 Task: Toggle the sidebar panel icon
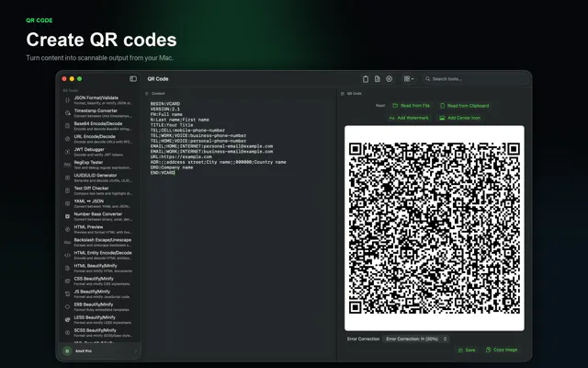(133, 79)
